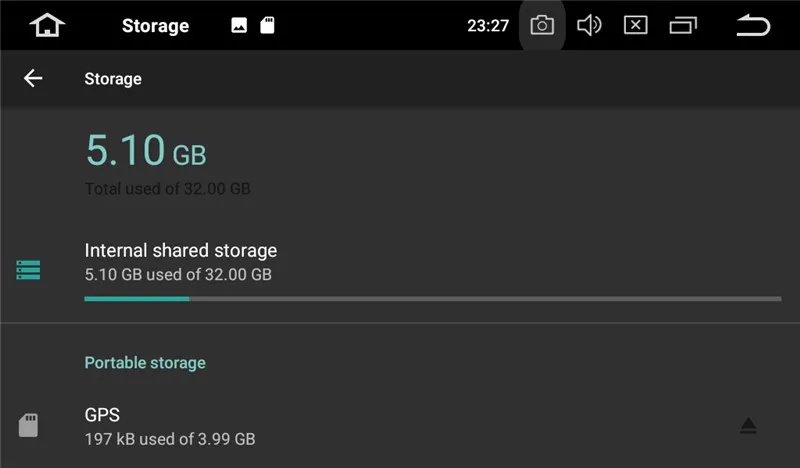This screenshot has height=468, width=800.
Task: Open the GPS portable storage entry
Action: point(170,426)
